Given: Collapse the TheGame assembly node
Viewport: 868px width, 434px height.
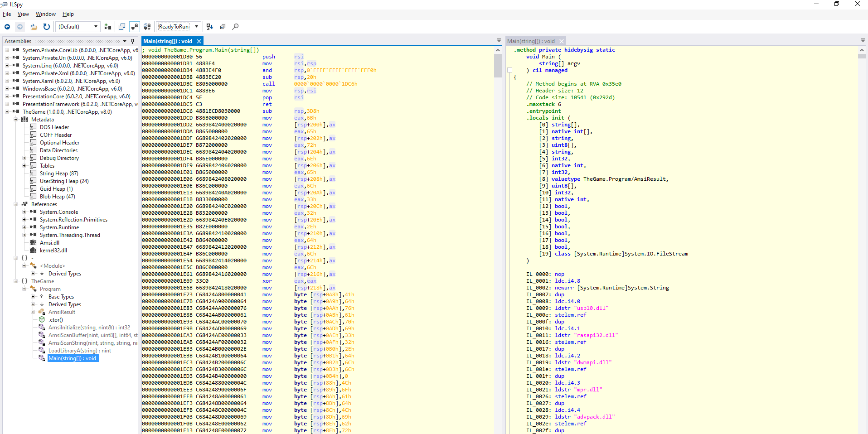Looking at the screenshot, I should point(7,112).
